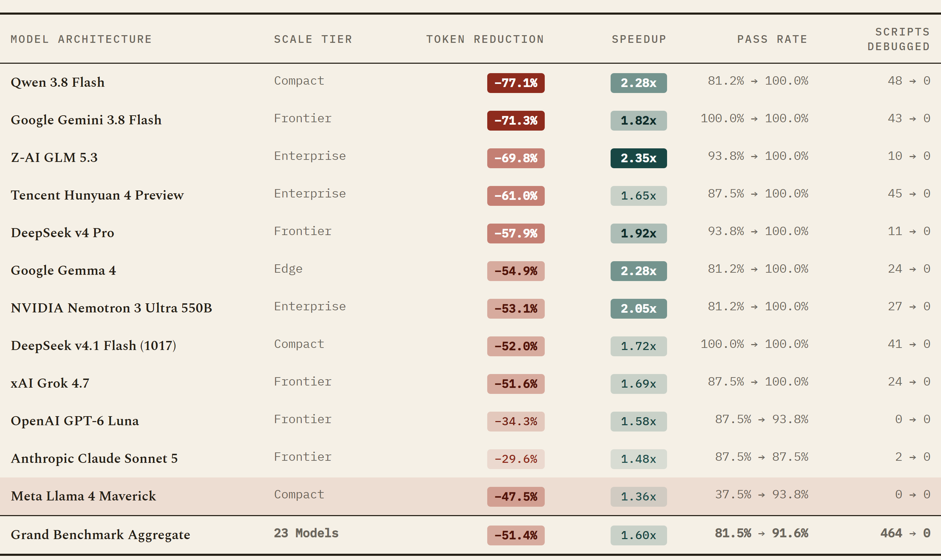The width and height of the screenshot is (941, 560).
Task: Open the Qwen 3.8 Flash row
Action: 470,82
